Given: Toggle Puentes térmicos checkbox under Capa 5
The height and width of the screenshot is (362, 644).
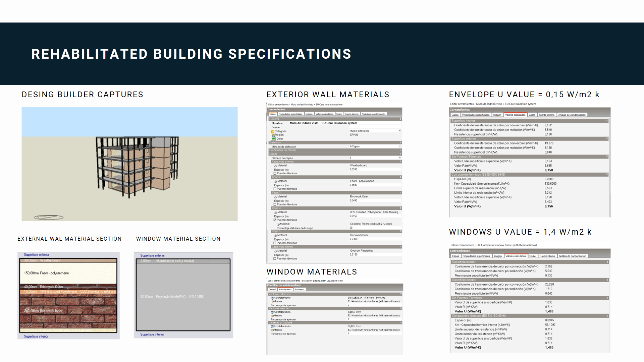Looking at the screenshot, I should pyautogui.click(x=275, y=243).
